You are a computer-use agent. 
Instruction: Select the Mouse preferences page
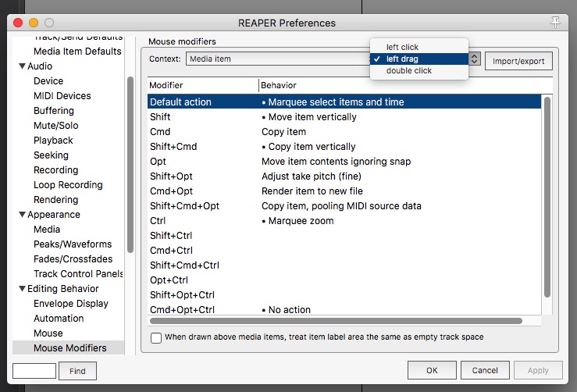pos(48,333)
